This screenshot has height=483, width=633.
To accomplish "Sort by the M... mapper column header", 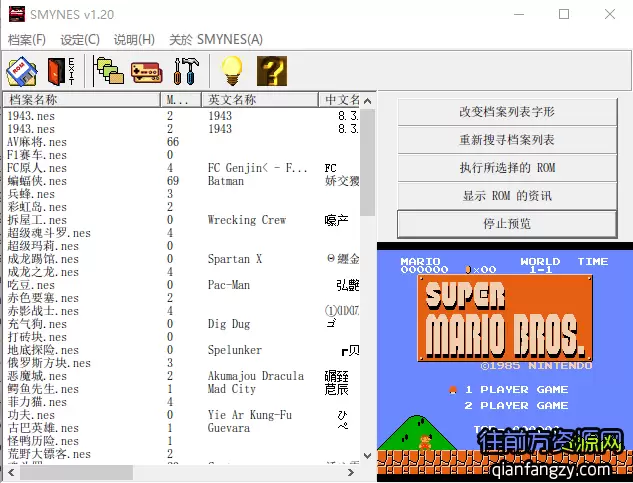I will 181,99.
